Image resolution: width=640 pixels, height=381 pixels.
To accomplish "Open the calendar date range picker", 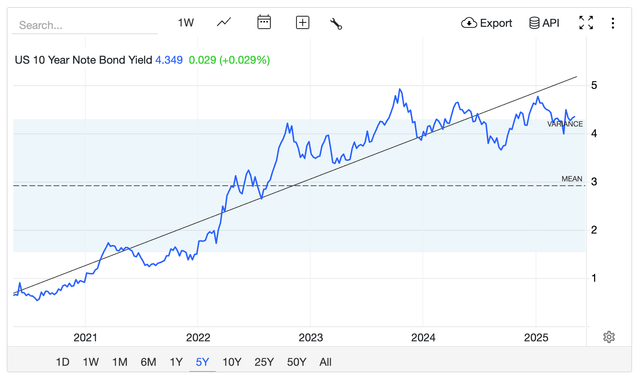I will pyautogui.click(x=264, y=22).
